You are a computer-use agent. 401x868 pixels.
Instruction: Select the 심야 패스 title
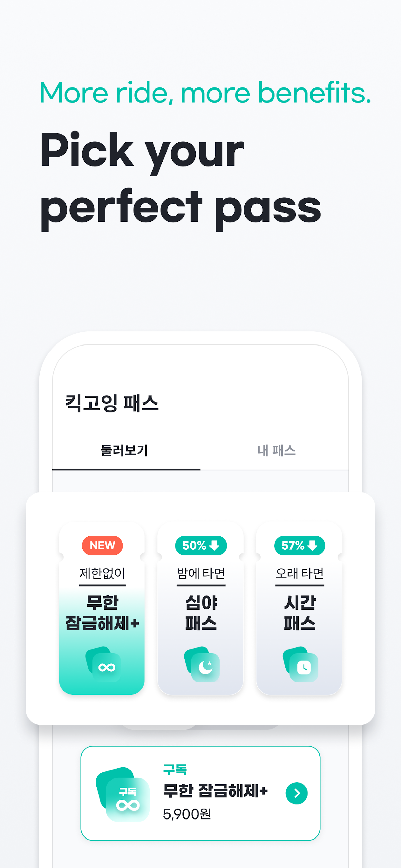(201, 613)
